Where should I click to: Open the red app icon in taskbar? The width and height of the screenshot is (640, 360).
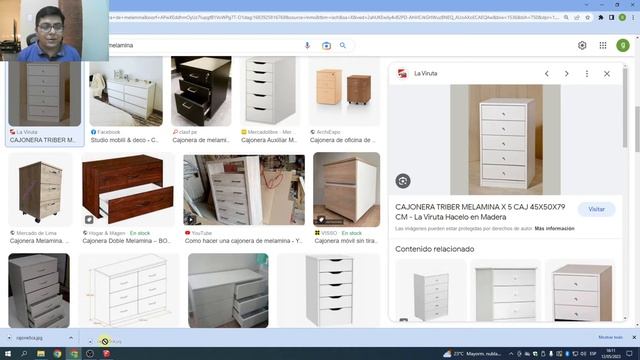coord(107,353)
